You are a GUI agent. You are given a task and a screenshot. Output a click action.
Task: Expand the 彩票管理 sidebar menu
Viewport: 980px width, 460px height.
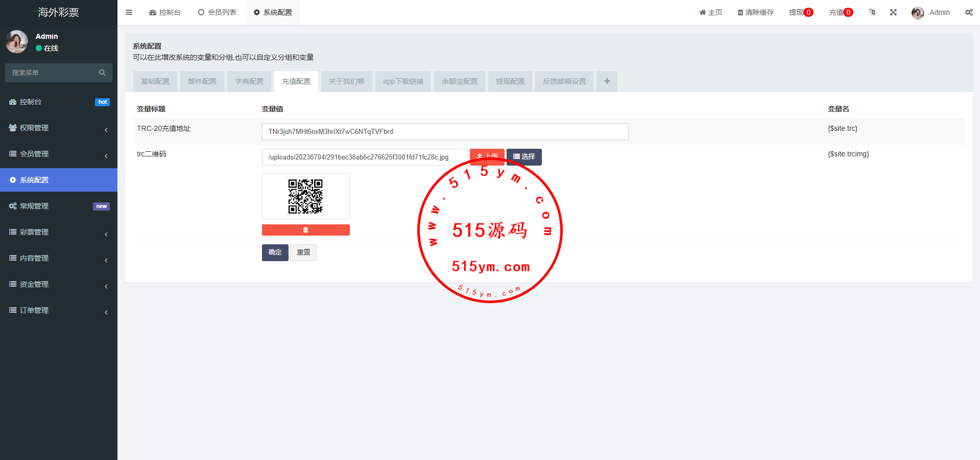click(x=58, y=232)
